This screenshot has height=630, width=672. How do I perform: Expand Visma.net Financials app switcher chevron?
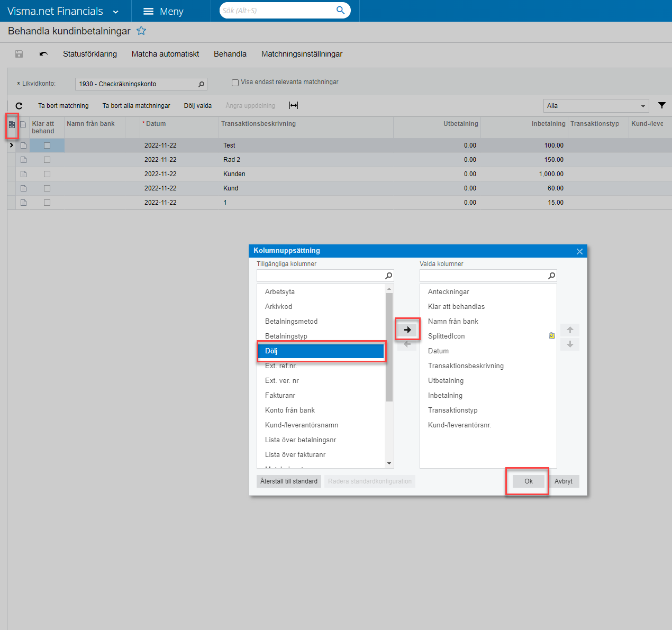(x=116, y=12)
